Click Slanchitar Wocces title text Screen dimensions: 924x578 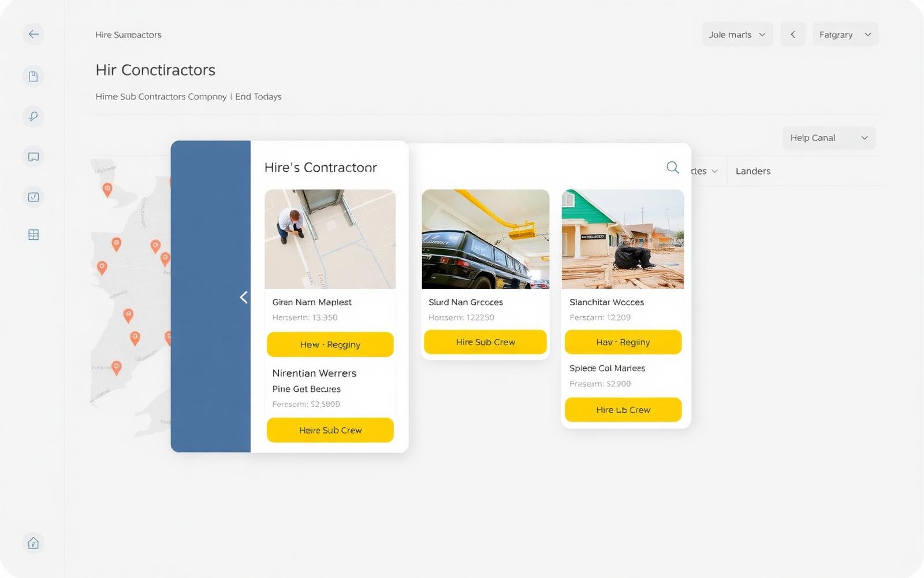(x=606, y=302)
